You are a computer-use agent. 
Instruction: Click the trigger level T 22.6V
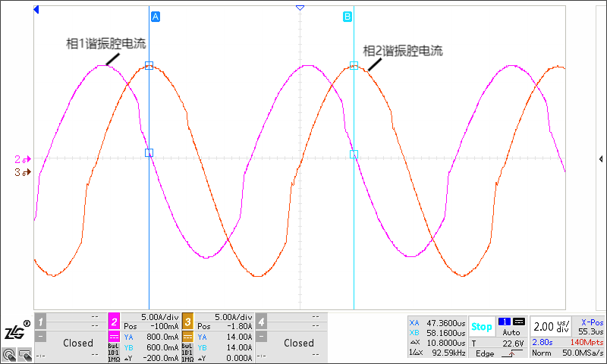click(498, 343)
